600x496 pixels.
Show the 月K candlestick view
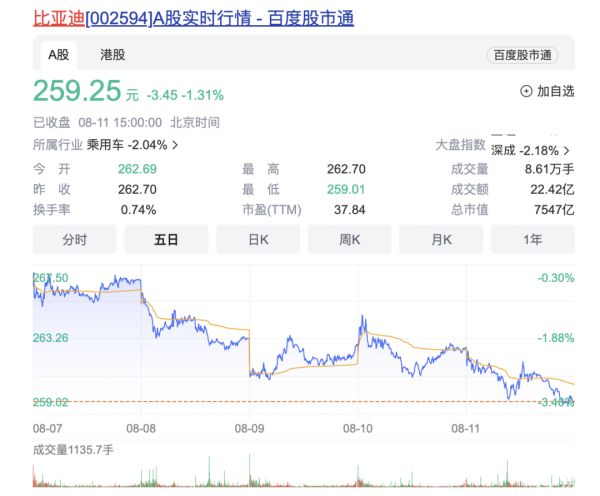coord(441,240)
